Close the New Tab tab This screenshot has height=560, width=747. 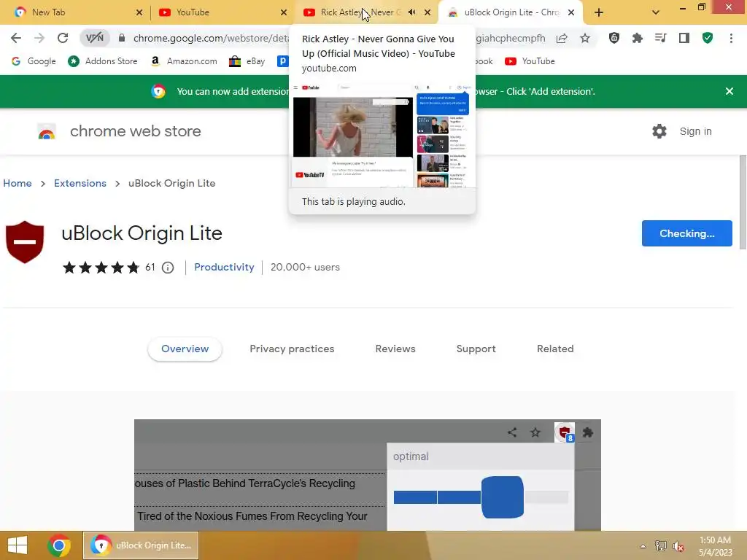(139, 12)
